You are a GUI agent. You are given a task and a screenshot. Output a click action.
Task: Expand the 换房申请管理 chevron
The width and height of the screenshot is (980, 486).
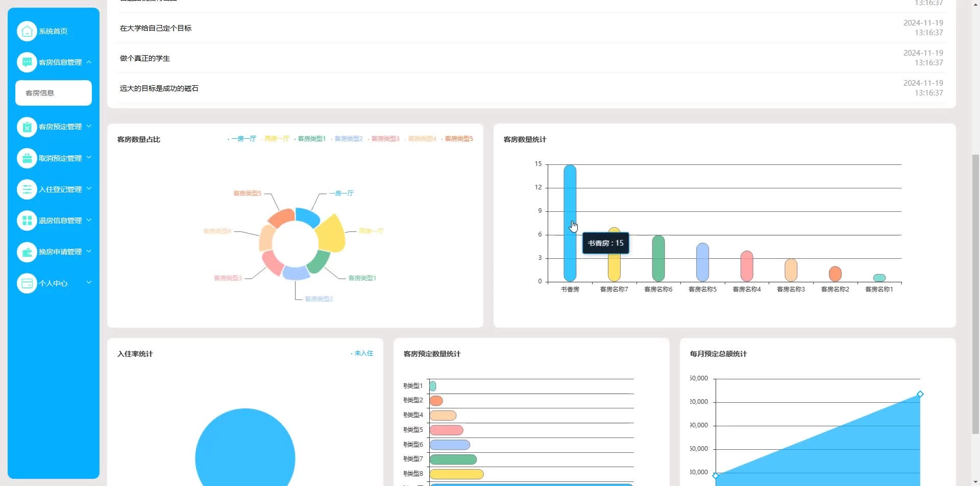(89, 251)
